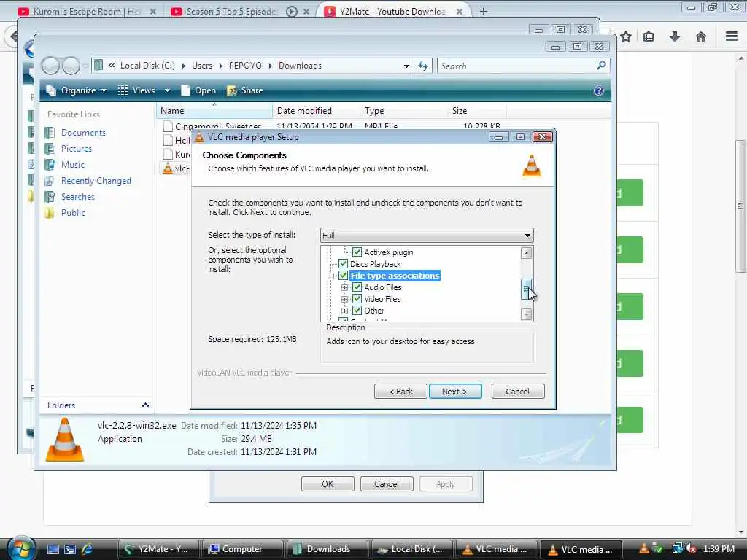Screen dimensions: 747x560
Task: Open the browser hamburger menu
Action: pos(732,36)
